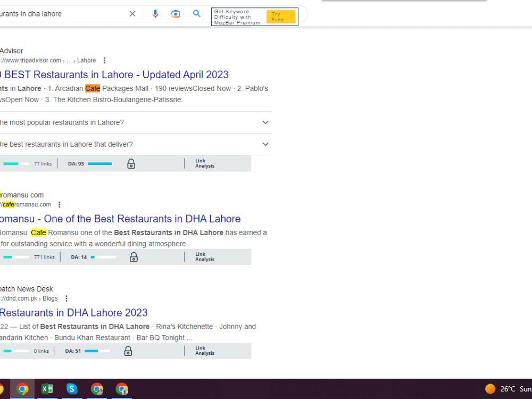Open Link Analysis for caferomansu.com result
532x399 pixels.
coord(205,257)
